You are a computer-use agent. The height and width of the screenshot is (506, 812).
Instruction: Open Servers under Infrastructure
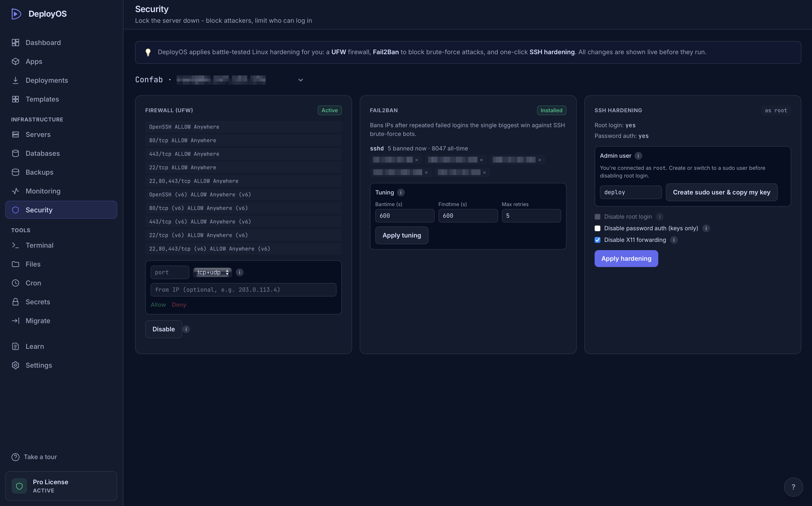pos(61,134)
